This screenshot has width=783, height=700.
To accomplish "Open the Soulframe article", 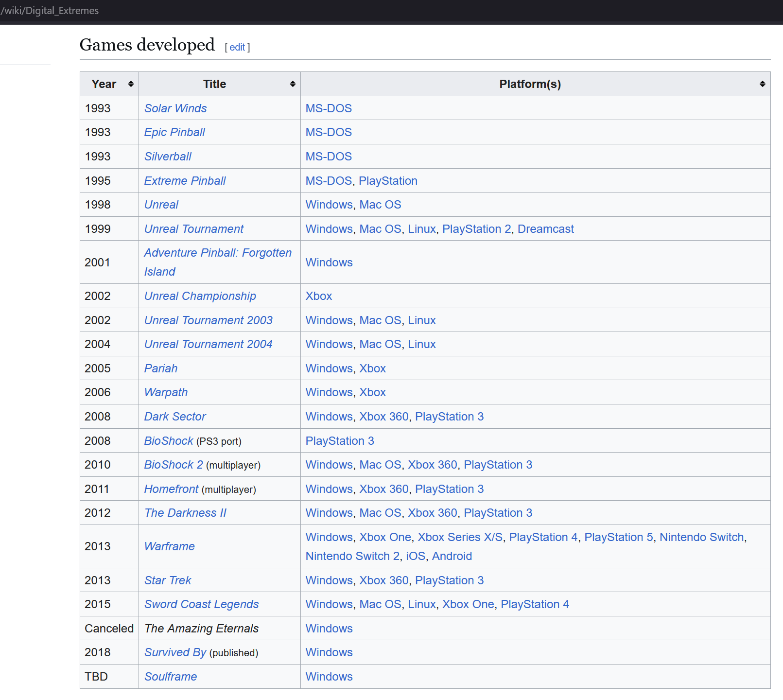I will (171, 677).
